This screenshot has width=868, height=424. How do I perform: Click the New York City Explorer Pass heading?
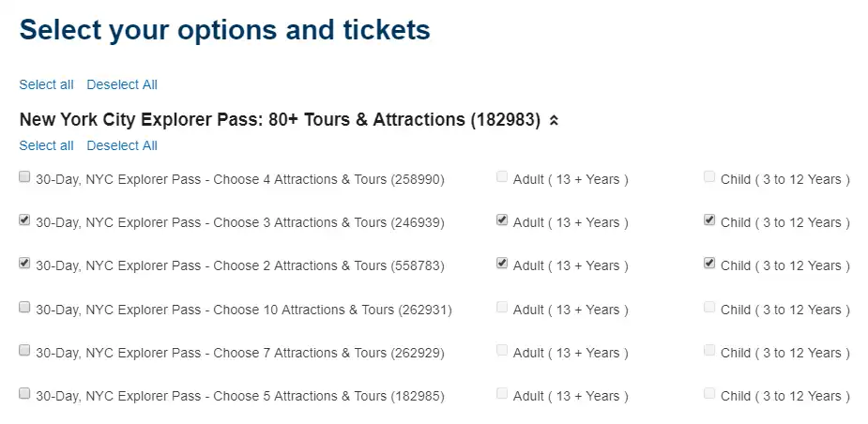280,120
